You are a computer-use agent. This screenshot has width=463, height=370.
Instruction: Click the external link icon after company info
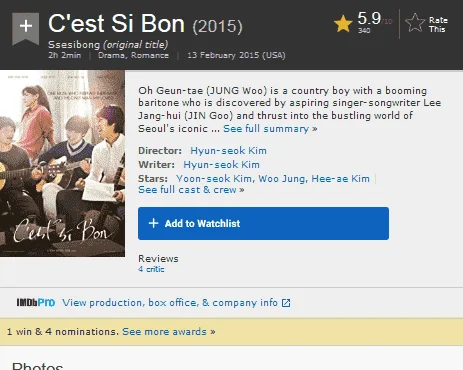[286, 303]
